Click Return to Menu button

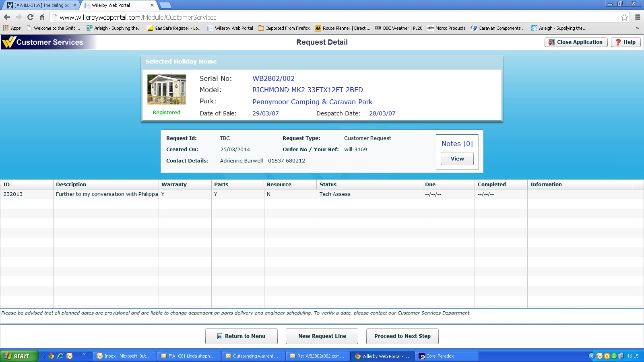(x=241, y=336)
